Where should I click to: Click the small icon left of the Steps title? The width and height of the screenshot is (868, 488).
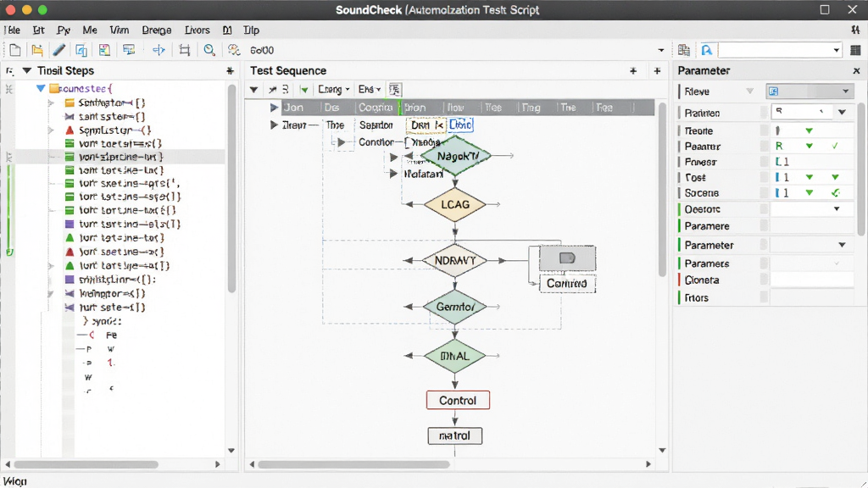click(x=9, y=71)
